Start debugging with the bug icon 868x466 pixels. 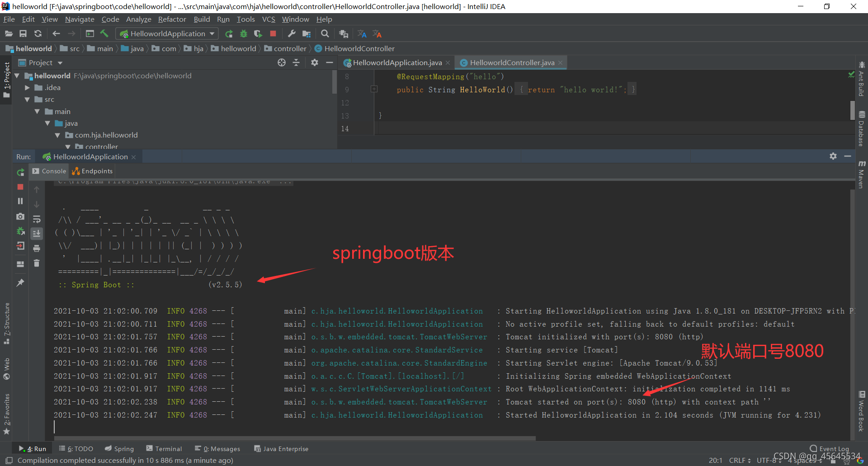pos(244,34)
